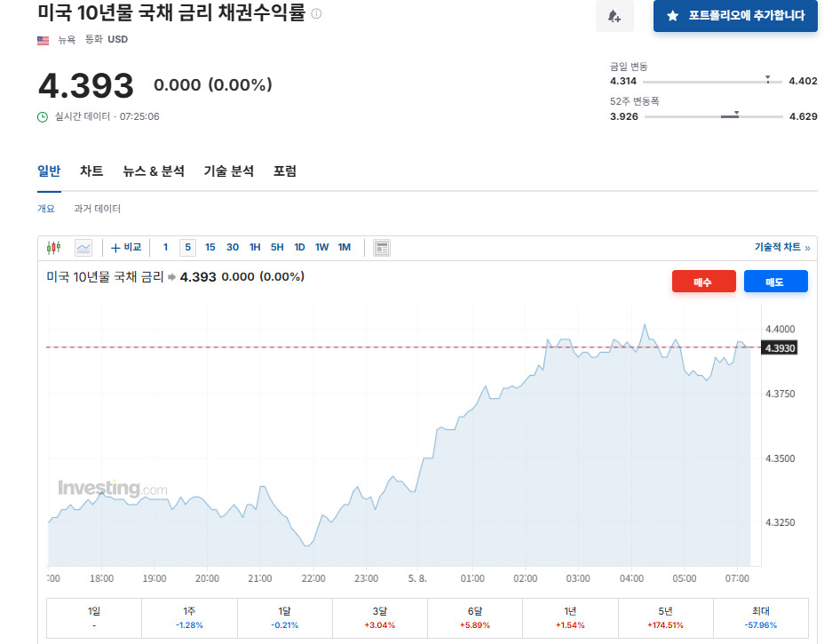Click the plus 비교 compare button
Image resolution: width=832 pixels, height=644 pixels.
(126, 248)
